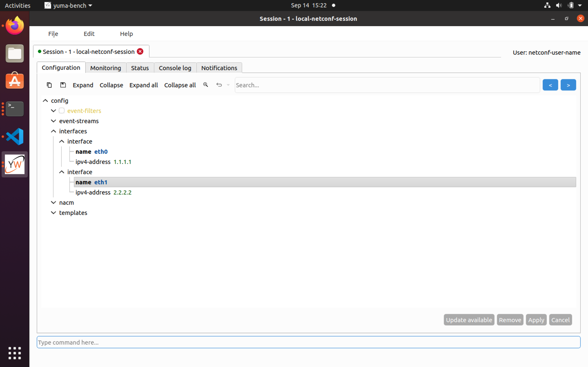Image resolution: width=588 pixels, height=367 pixels.
Task: Collapse the config tree node
Action: [x=45, y=101]
